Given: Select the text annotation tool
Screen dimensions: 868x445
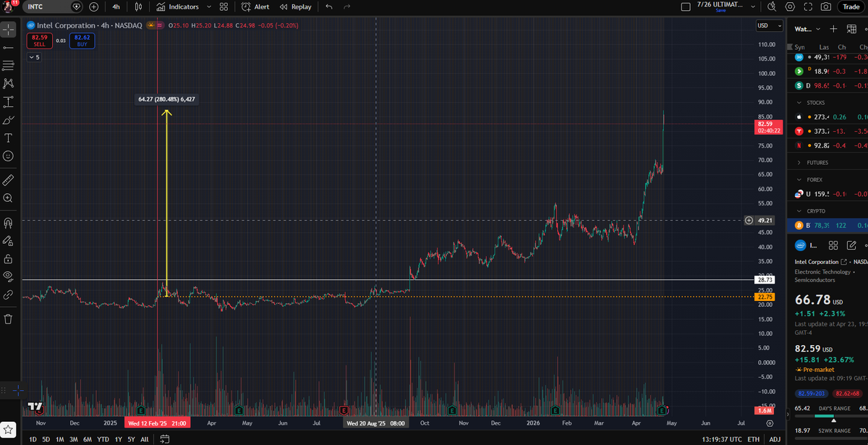Looking at the screenshot, I should (9, 137).
